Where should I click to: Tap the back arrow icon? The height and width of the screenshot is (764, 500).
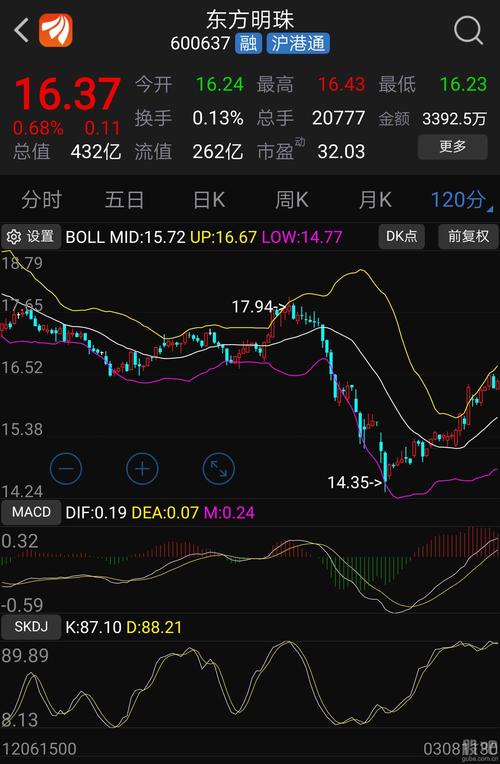21,31
